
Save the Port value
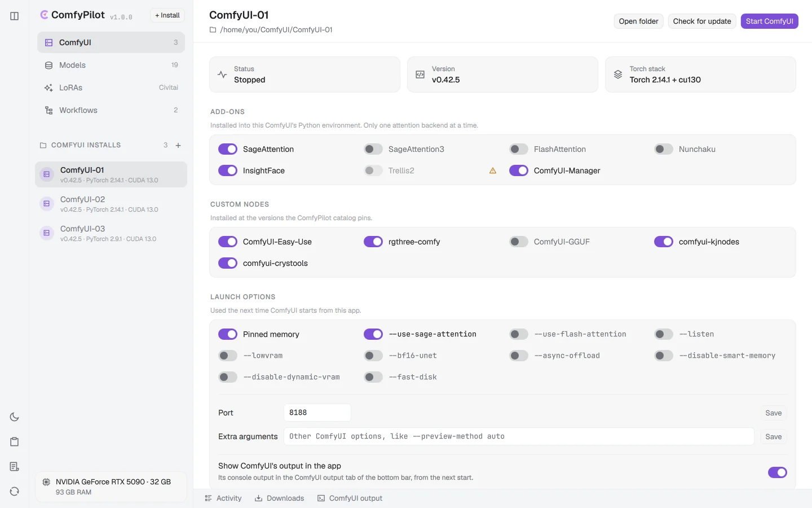(x=774, y=413)
